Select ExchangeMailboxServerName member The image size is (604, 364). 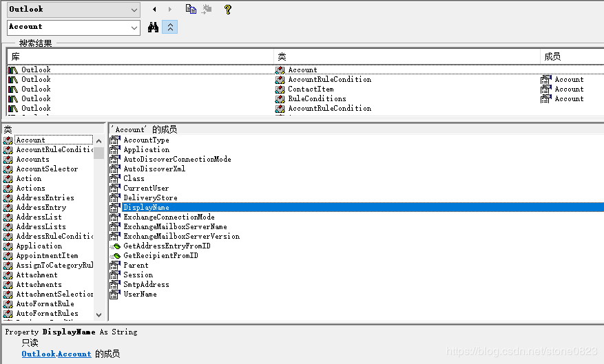pos(175,226)
